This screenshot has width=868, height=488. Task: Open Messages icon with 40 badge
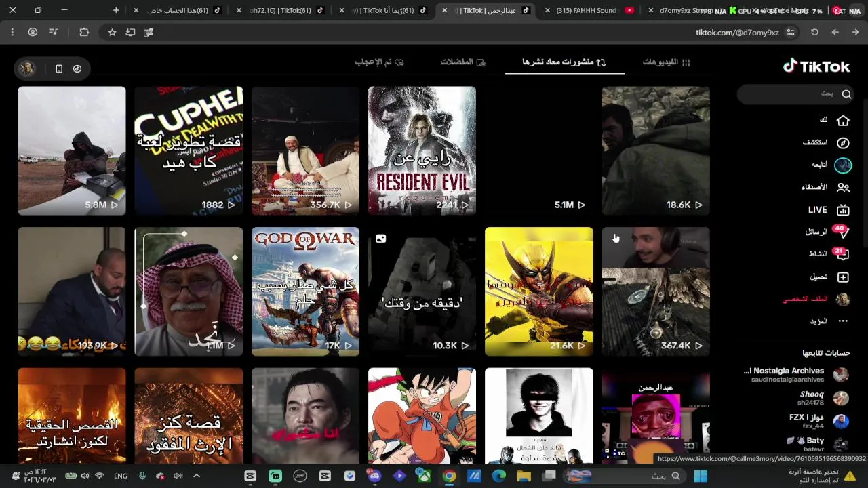pos(842,232)
